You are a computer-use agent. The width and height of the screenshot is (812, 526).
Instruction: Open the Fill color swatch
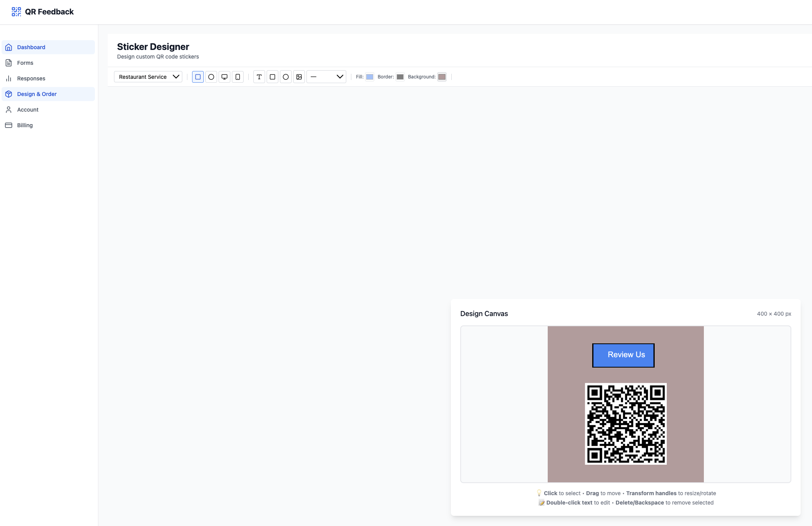click(x=370, y=77)
